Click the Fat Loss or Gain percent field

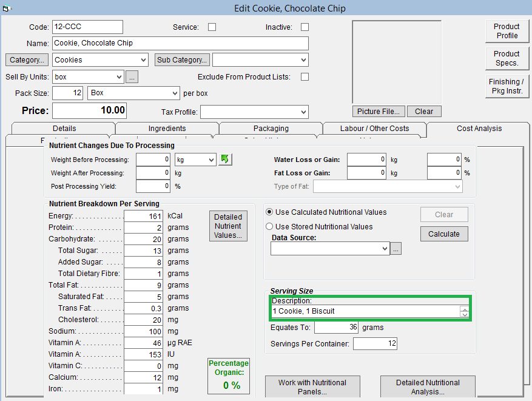(x=444, y=173)
